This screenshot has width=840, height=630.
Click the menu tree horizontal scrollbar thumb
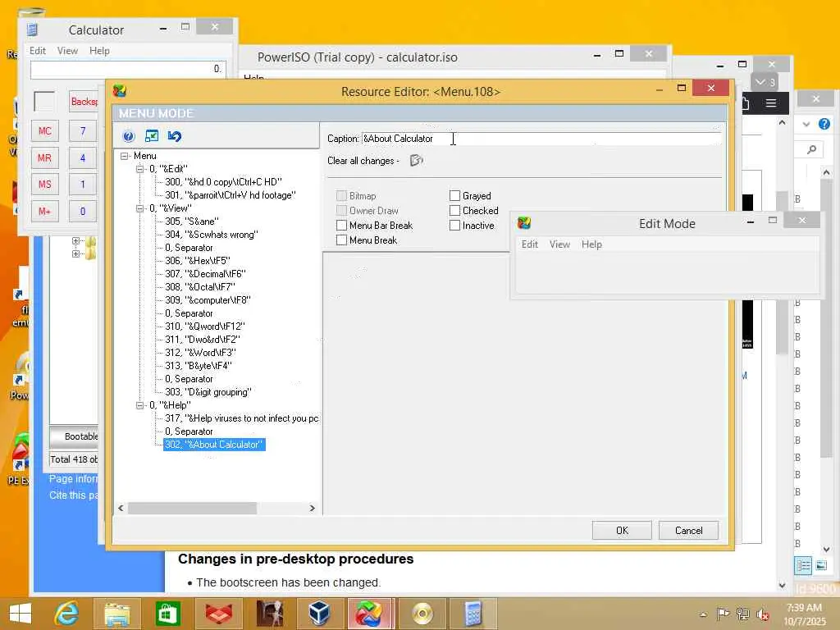192,508
